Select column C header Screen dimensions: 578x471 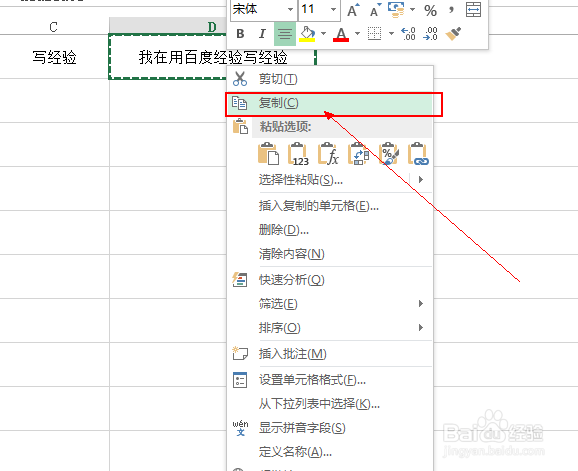[x=54, y=27]
